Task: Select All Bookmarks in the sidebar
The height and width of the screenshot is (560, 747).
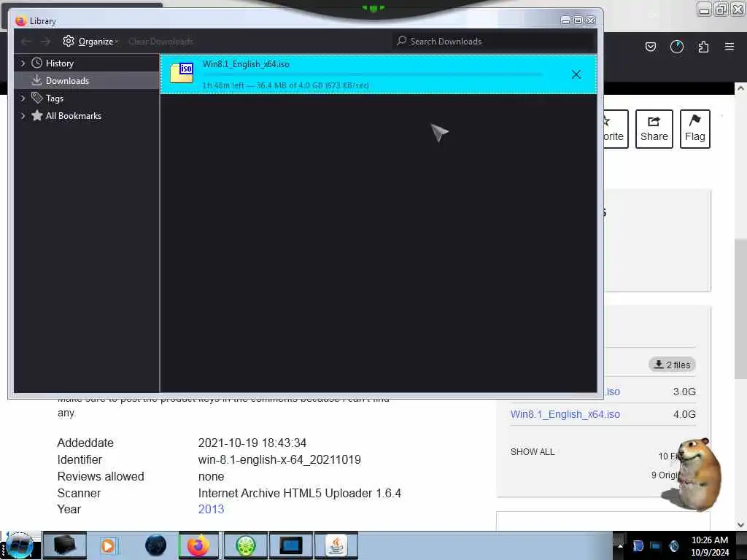Action: 74,116
